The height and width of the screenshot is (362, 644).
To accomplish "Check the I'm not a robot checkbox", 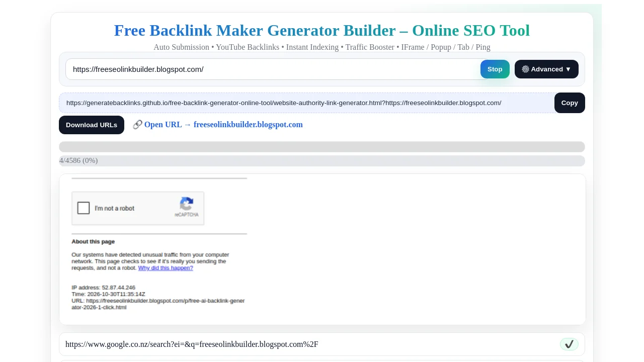I will pyautogui.click(x=84, y=208).
